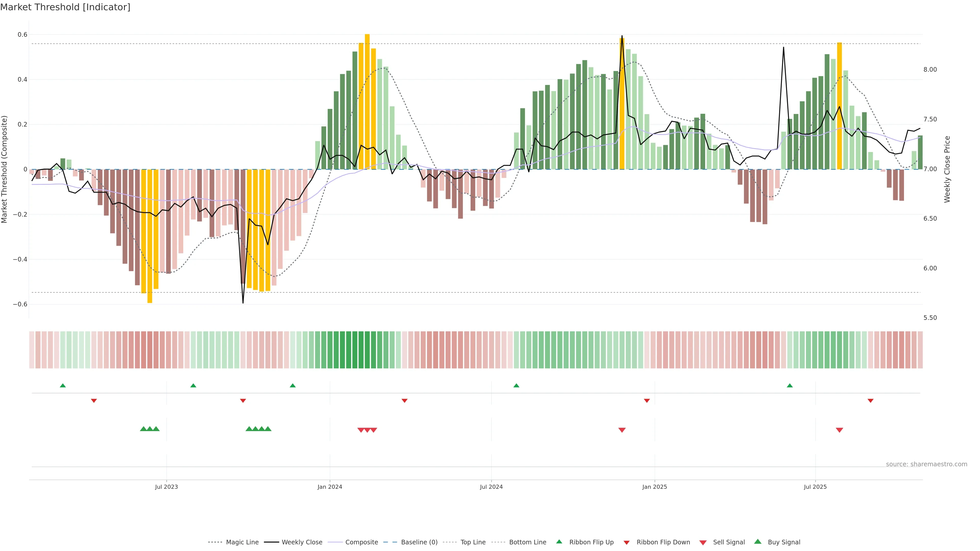Click the Jan 2024 x-axis label

coord(330,487)
